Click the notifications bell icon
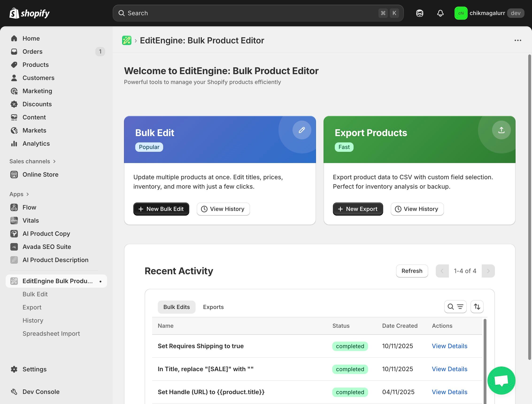The height and width of the screenshot is (404, 532). (440, 13)
